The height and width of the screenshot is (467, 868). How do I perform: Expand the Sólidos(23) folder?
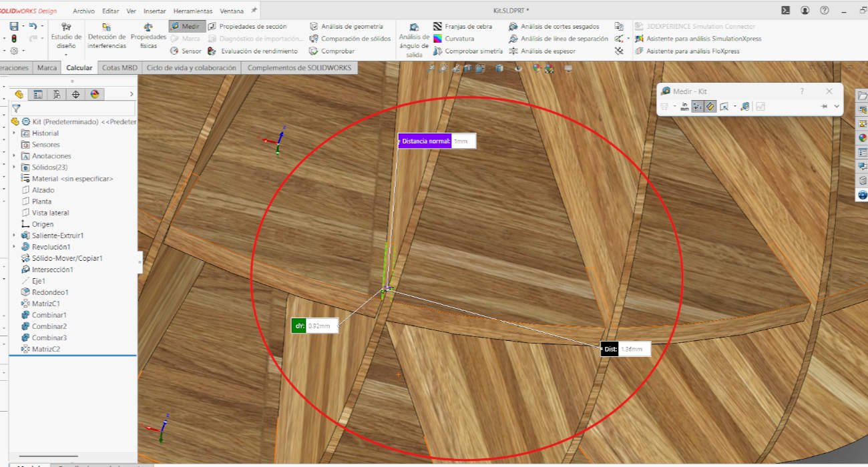pos(14,167)
